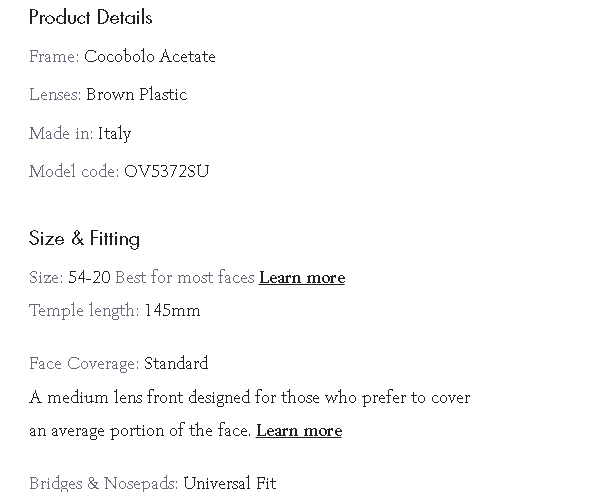This screenshot has height=492, width=612.
Task: Select the Cocobolo Acetate frame value
Action: (x=150, y=57)
